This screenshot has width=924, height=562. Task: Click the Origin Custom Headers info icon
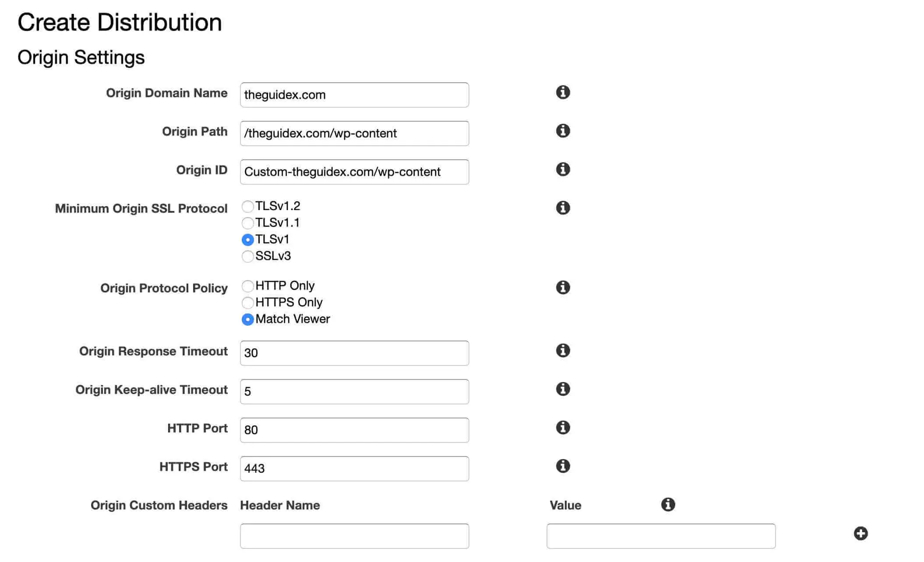[x=667, y=504]
